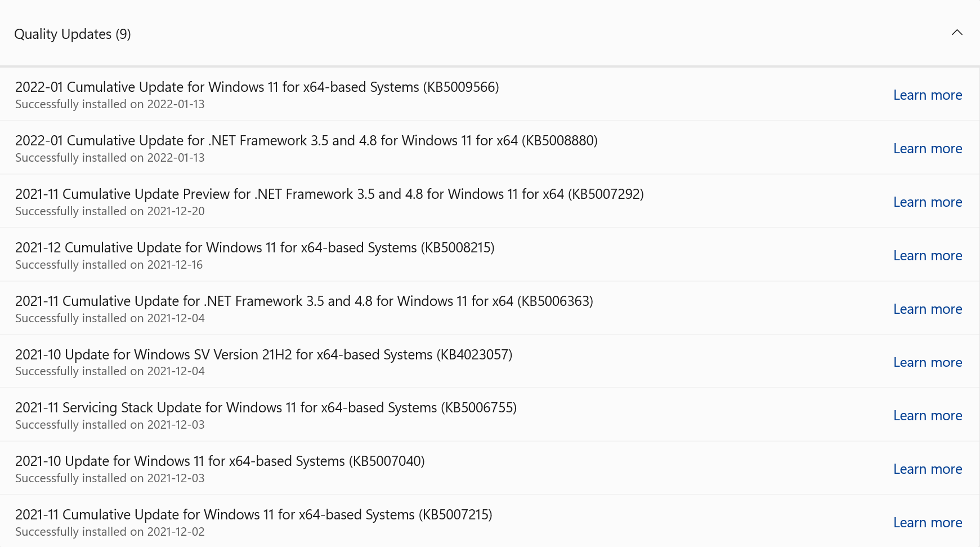Open Learn more for KB5007292
Screen dimensions: 980x547
tap(928, 202)
